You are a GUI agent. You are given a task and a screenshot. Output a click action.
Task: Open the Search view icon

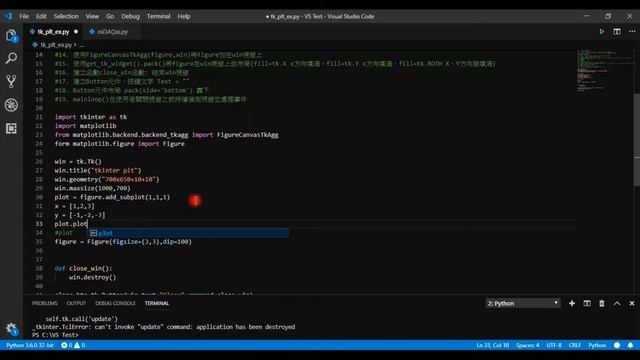coord(11,58)
